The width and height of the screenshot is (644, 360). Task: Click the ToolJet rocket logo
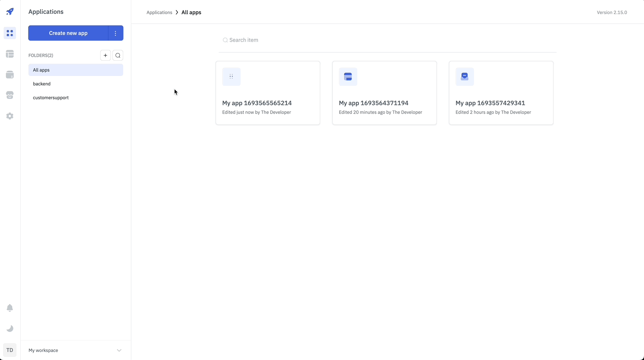coord(10,12)
